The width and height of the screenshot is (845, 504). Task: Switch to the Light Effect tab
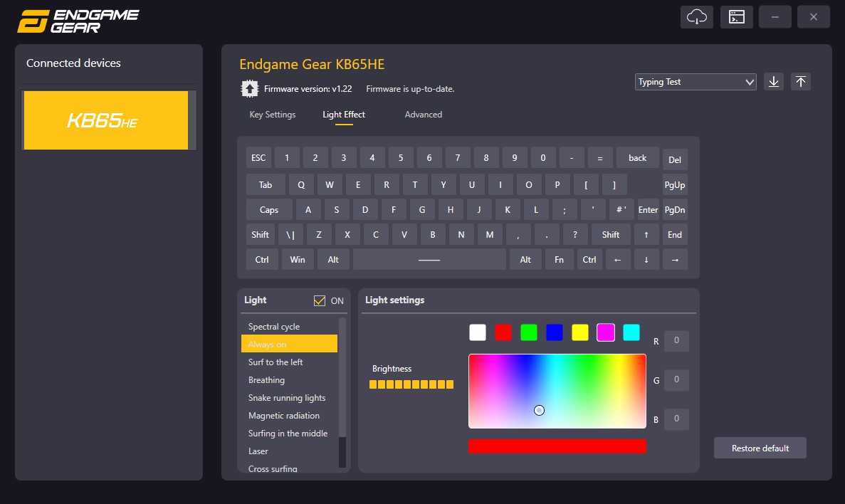click(x=344, y=115)
